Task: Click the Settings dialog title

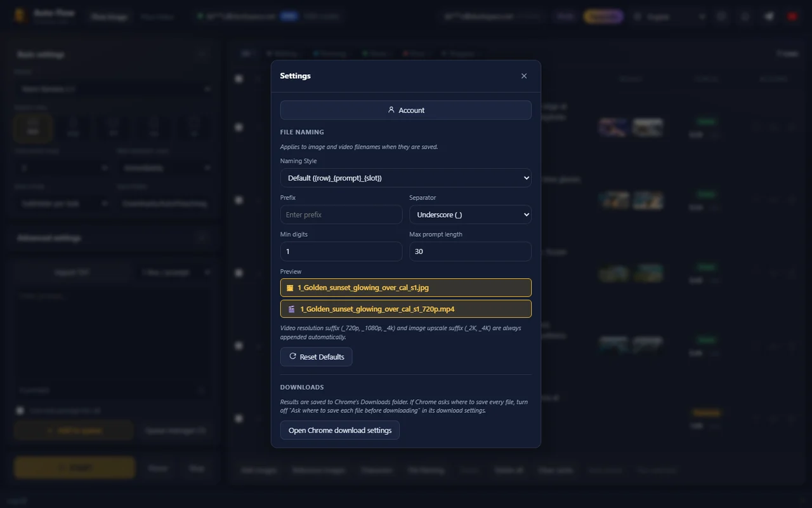Action: pos(295,76)
